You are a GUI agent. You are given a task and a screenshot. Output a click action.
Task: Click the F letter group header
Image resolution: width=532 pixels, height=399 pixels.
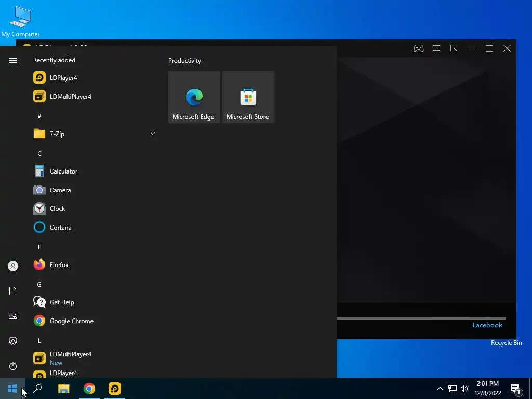[x=39, y=247]
